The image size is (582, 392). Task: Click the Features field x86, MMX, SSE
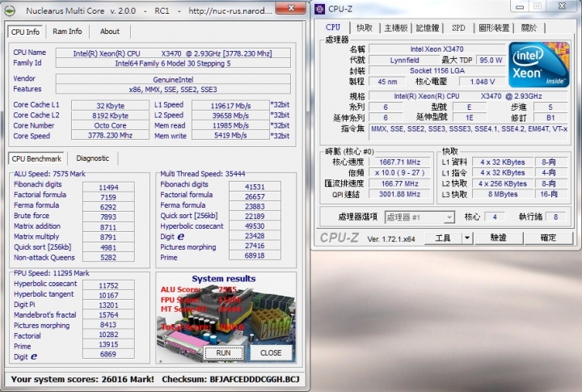(173, 90)
